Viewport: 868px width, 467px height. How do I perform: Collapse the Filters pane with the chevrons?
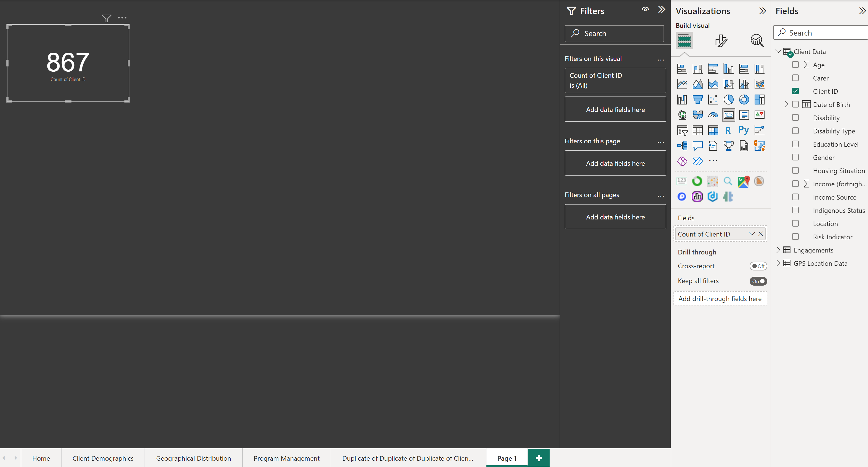[x=661, y=9]
